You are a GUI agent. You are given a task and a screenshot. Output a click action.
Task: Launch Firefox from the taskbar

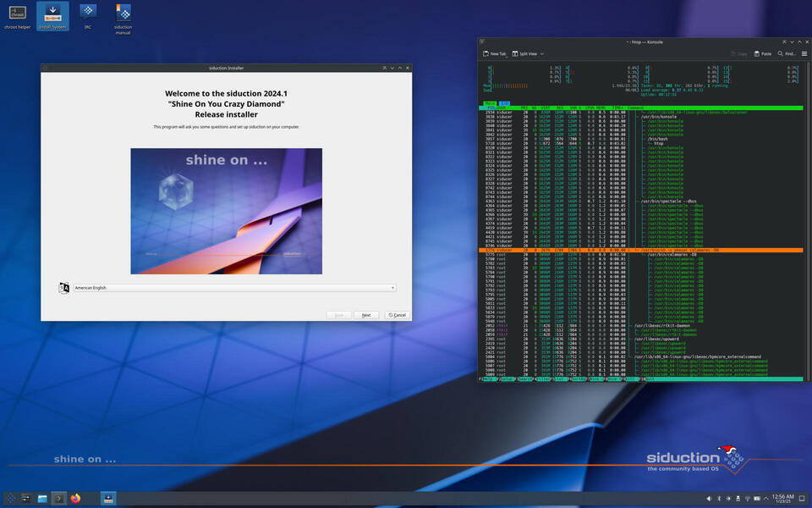click(x=75, y=499)
